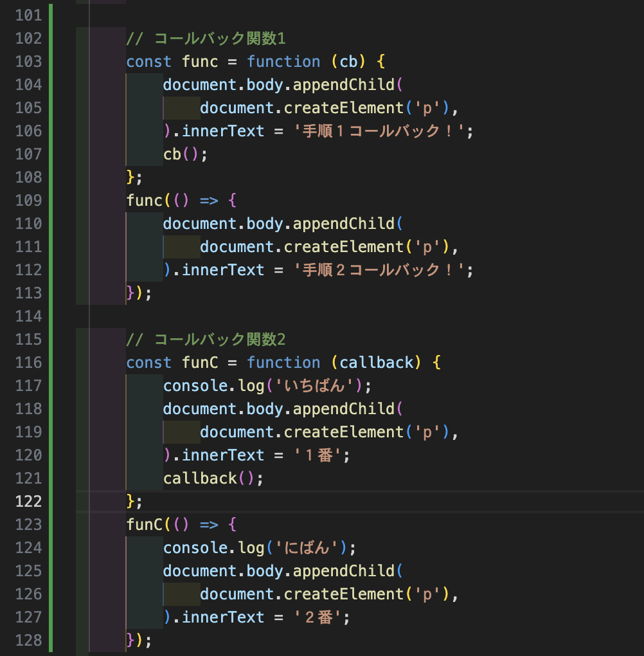Click line number 128 in the gutter

point(29,641)
